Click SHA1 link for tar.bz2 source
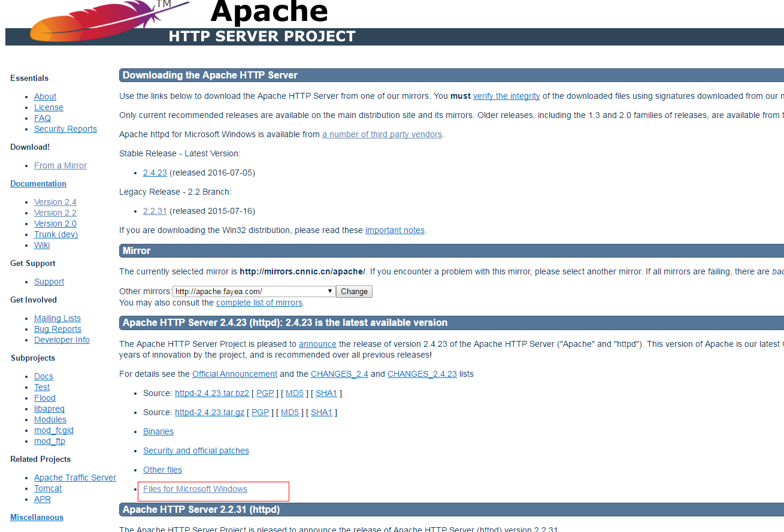The height and width of the screenshot is (532, 784). coord(326,393)
